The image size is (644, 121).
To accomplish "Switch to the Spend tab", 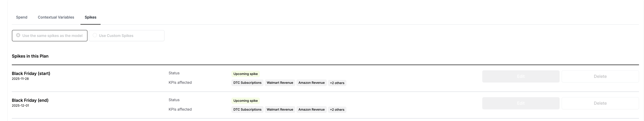I will click(22, 17).
